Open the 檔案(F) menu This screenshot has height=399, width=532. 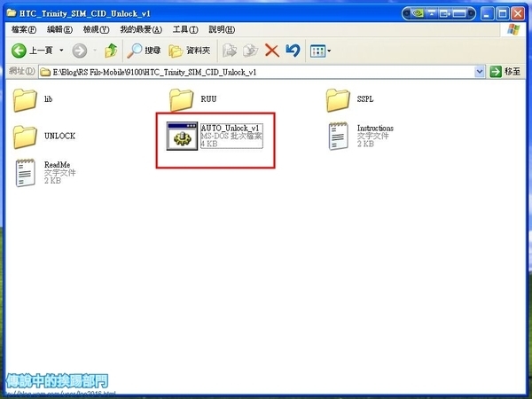pyautogui.click(x=24, y=30)
